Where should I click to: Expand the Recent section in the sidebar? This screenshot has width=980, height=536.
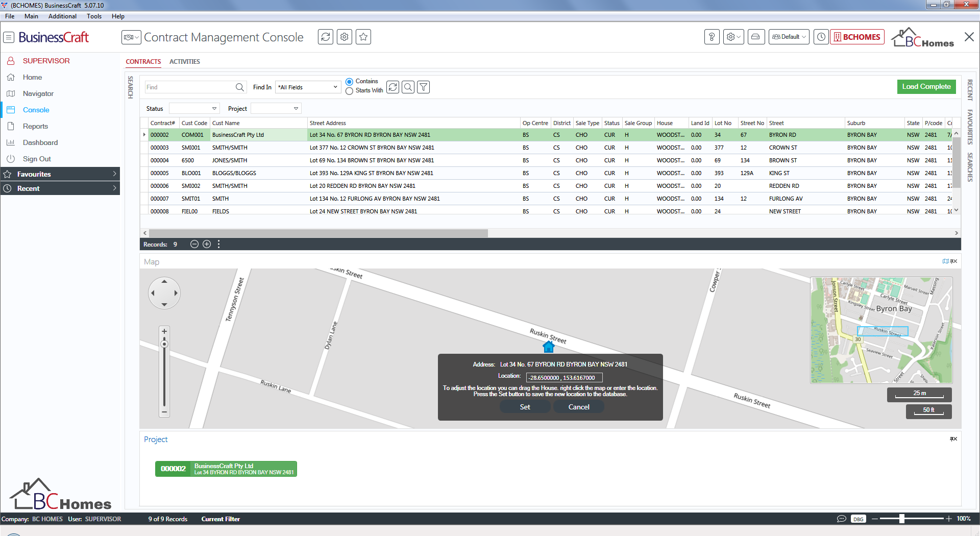pyautogui.click(x=60, y=188)
